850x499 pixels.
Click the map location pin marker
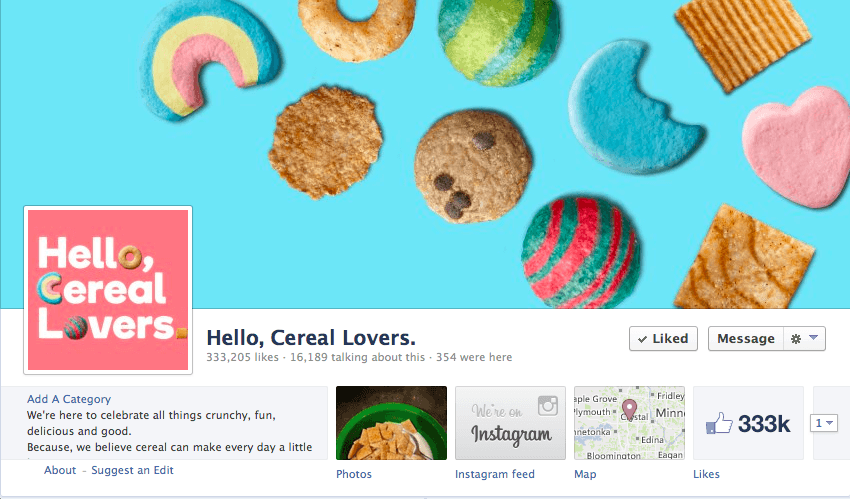[629, 409]
